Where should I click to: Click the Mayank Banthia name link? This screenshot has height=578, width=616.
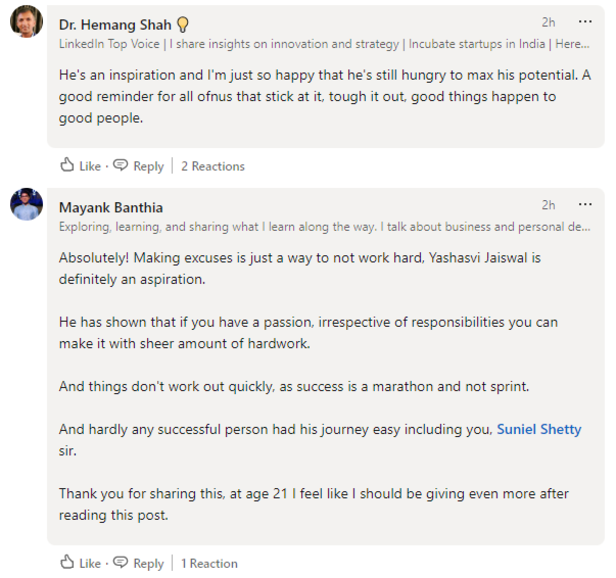pyautogui.click(x=110, y=207)
